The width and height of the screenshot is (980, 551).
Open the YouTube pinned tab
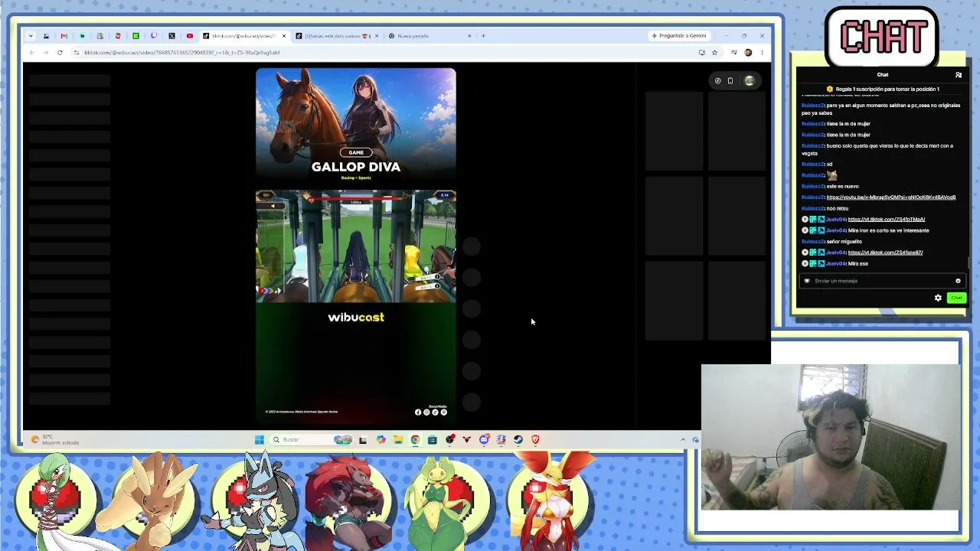(x=190, y=36)
